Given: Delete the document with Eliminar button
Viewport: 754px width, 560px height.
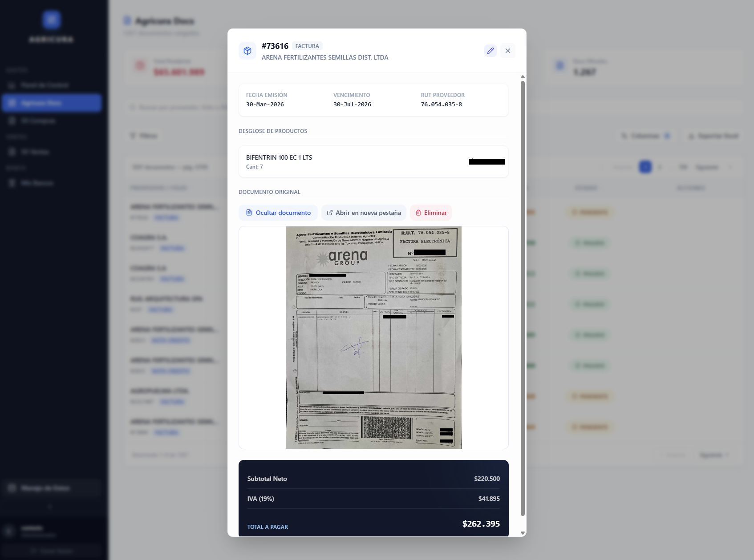Looking at the screenshot, I should coord(431,213).
